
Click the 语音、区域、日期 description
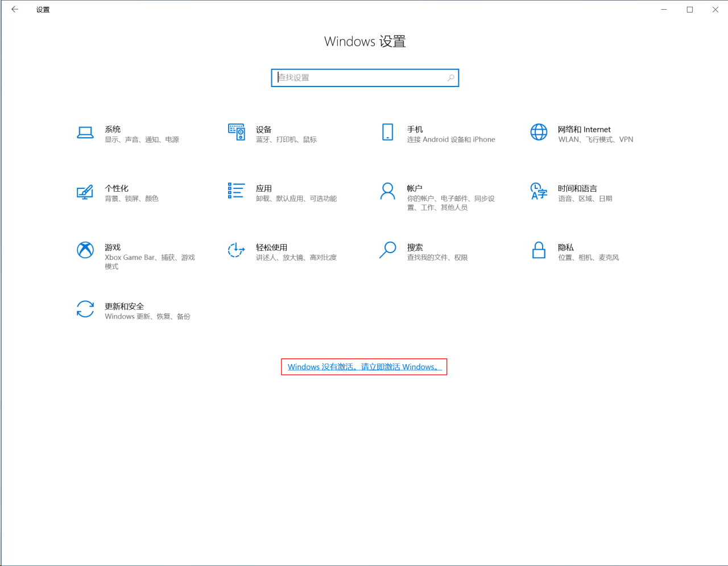pos(585,199)
